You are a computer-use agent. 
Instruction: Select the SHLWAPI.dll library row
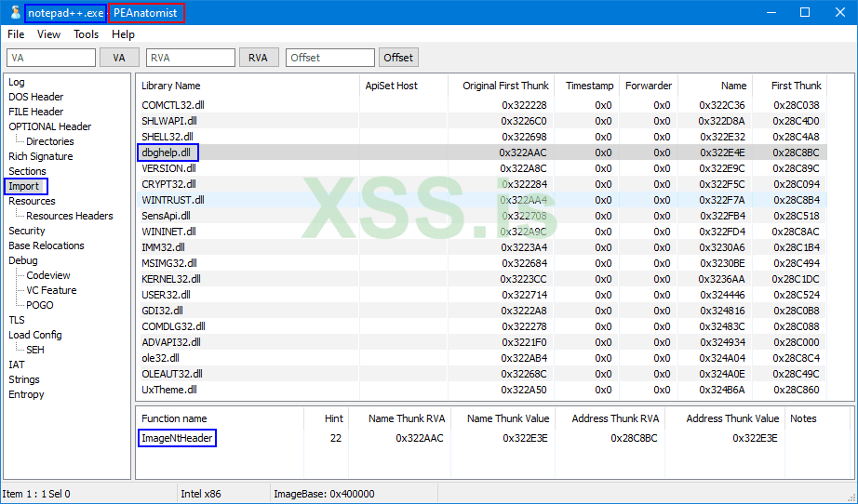(x=481, y=121)
